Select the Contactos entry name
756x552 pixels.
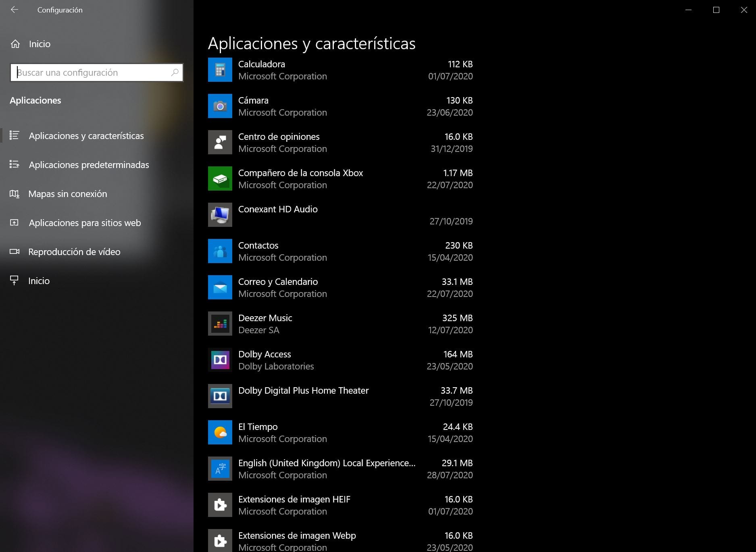(258, 245)
